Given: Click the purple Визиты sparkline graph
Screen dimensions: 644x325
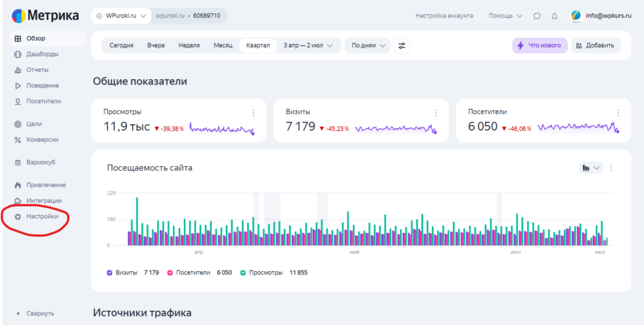Looking at the screenshot, I should coord(395,128).
